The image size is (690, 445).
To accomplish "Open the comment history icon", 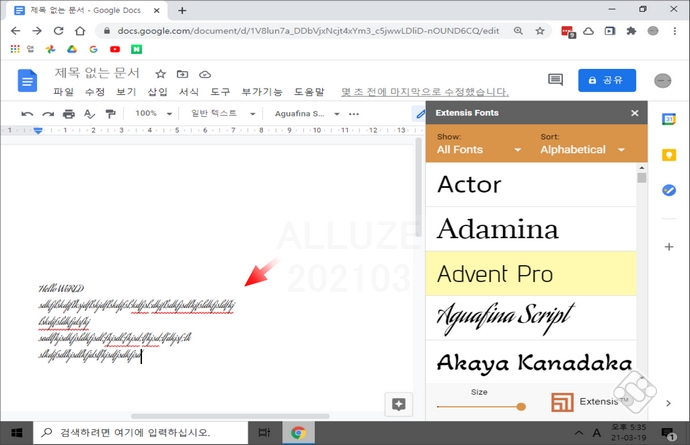I will tap(555, 80).
